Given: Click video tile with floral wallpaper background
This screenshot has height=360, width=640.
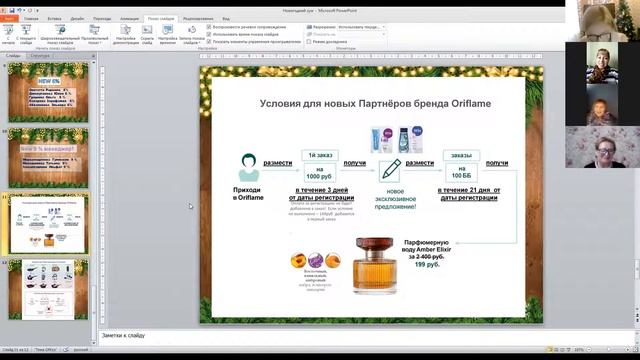Looking at the screenshot, I should 602,147.
